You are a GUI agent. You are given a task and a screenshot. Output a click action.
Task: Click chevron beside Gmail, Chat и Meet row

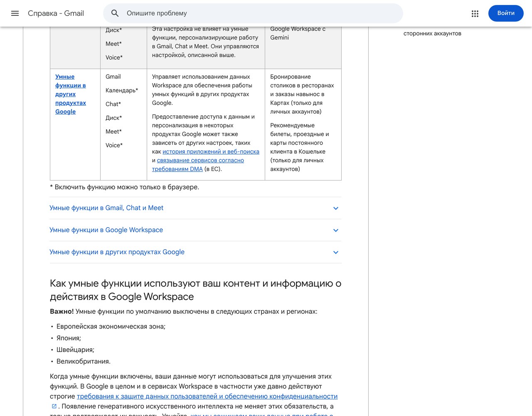336,208
